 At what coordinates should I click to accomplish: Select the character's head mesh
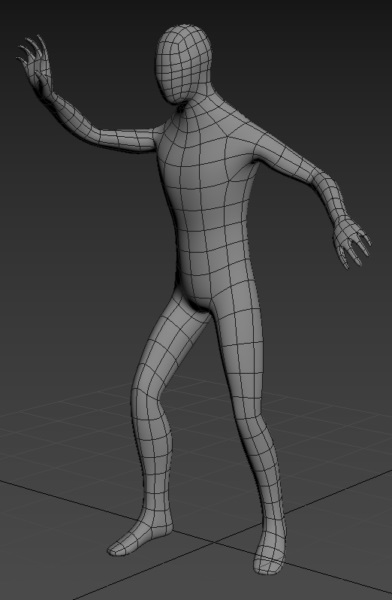click(x=183, y=64)
